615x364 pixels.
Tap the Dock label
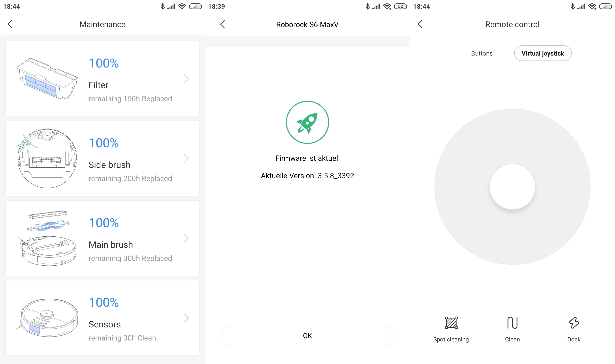click(x=574, y=340)
